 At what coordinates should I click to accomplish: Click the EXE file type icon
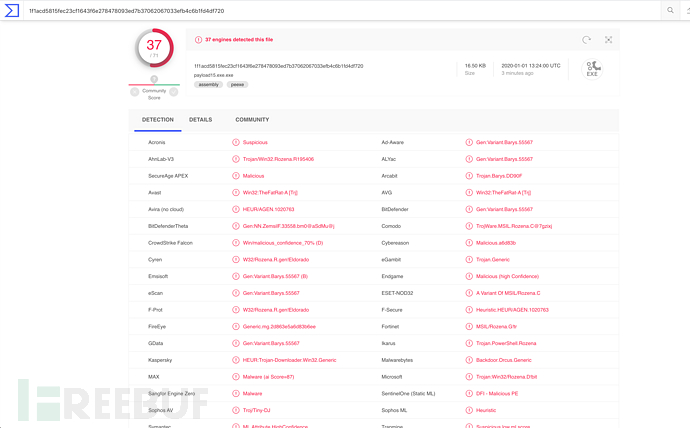coord(592,69)
